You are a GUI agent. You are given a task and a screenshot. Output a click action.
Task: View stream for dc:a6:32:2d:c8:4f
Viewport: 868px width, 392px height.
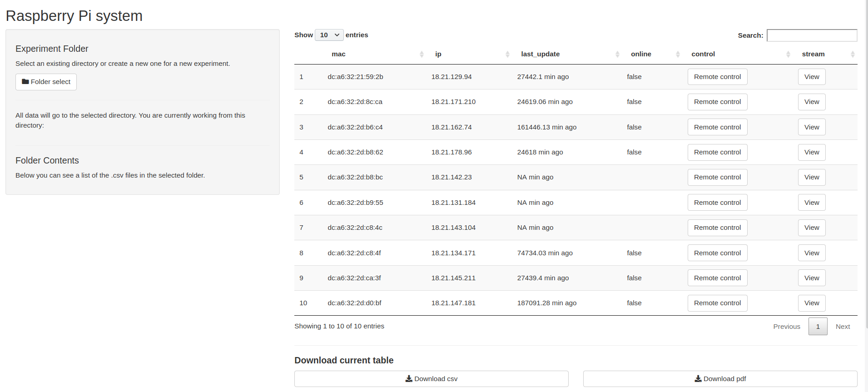(812, 253)
